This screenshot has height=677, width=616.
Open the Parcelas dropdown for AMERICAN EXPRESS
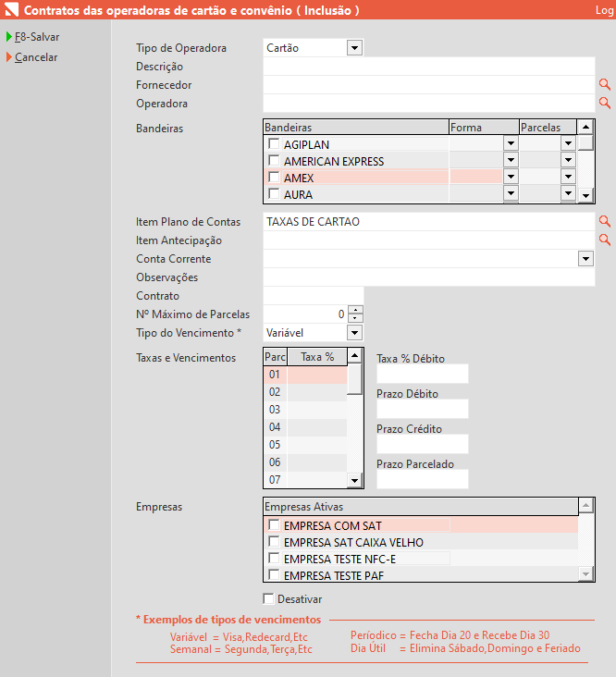(x=568, y=160)
